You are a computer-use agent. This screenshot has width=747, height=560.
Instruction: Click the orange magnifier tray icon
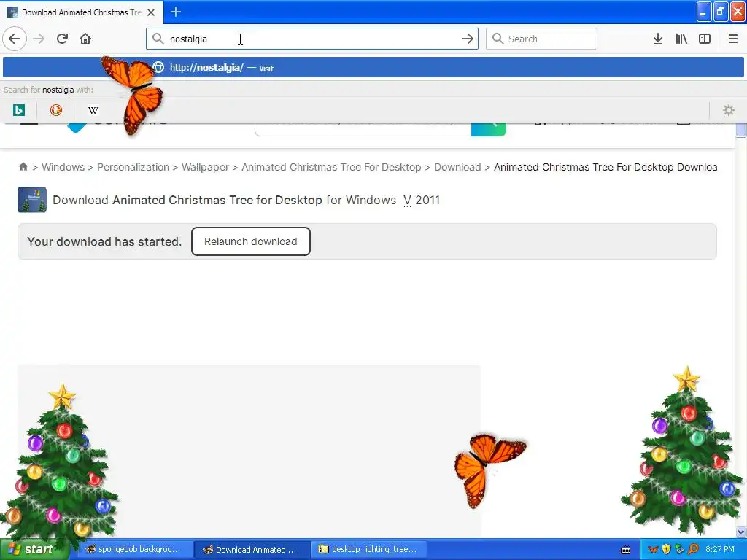click(x=693, y=550)
